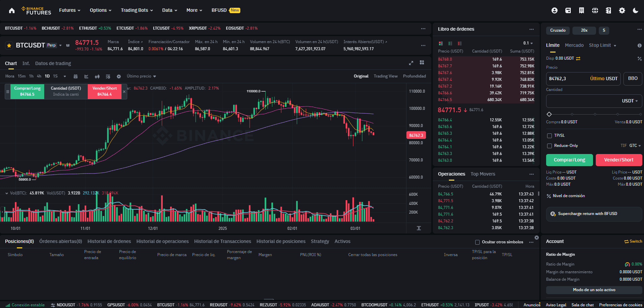
Task: Switch to the Inf. tab
Action: point(26,63)
